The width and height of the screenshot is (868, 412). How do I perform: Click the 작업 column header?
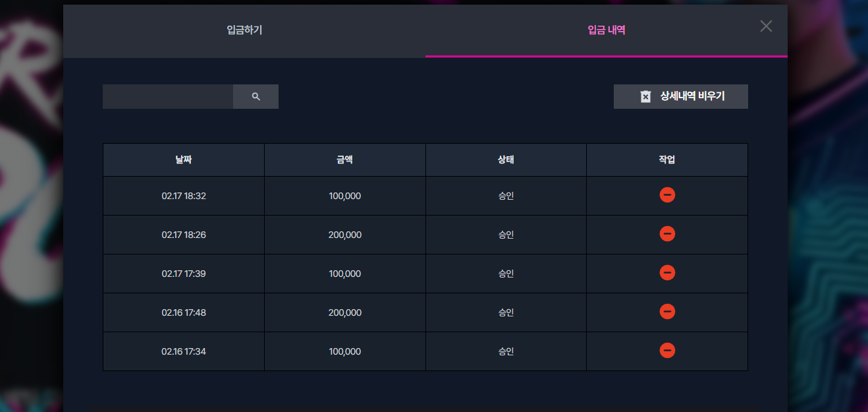tap(667, 160)
